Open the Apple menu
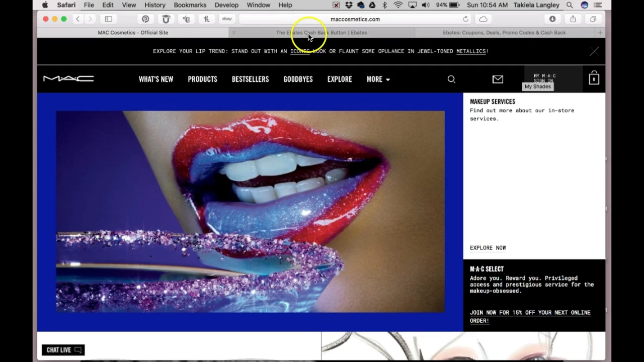 click(45, 5)
